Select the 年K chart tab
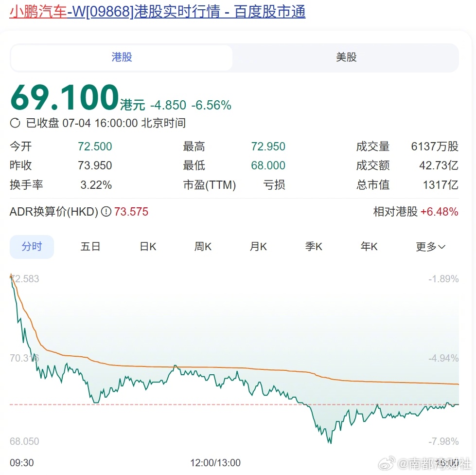This screenshot has width=476, height=475. [369, 246]
